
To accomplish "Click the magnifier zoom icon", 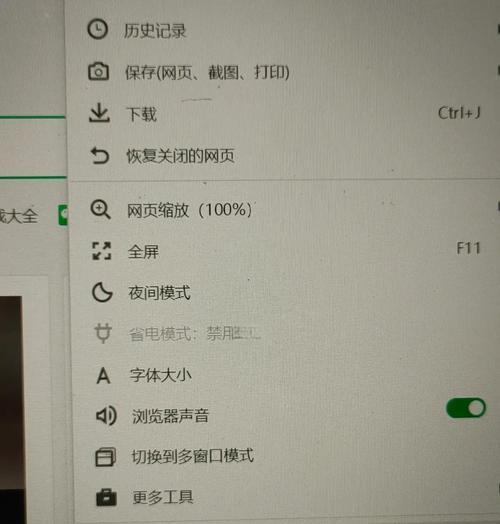I will tap(100, 209).
